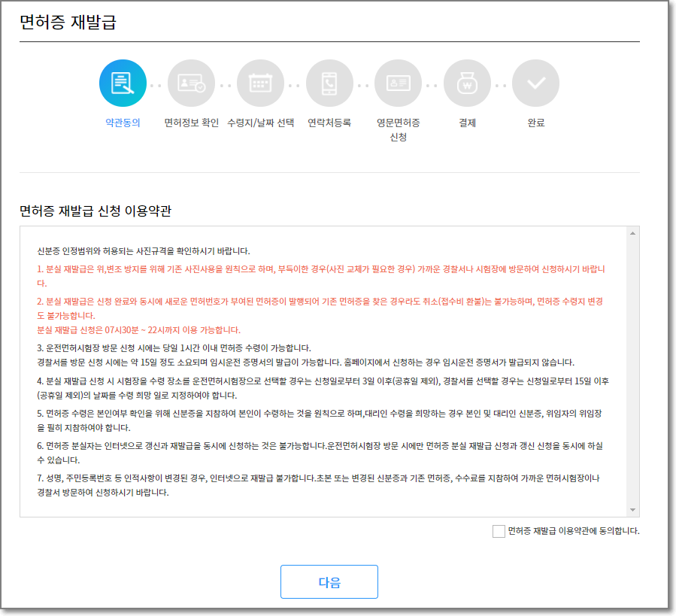
Task: Click the 연락처등록 label
Action: pyautogui.click(x=329, y=123)
